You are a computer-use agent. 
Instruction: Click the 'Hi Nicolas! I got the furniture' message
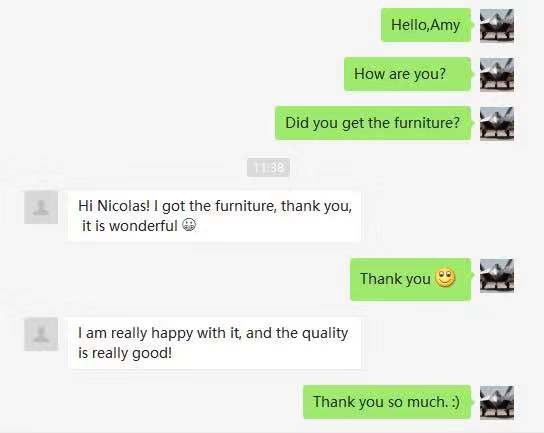[x=215, y=216]
